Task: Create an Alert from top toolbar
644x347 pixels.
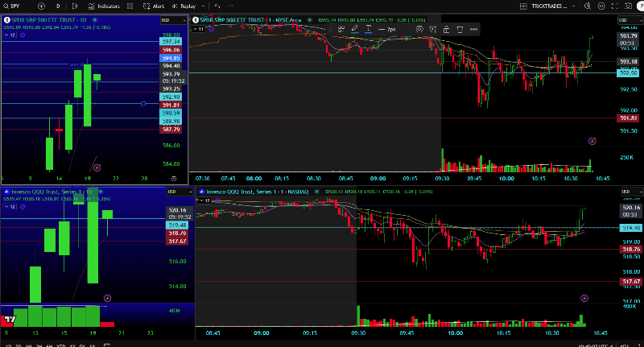Action: point(154,6)
